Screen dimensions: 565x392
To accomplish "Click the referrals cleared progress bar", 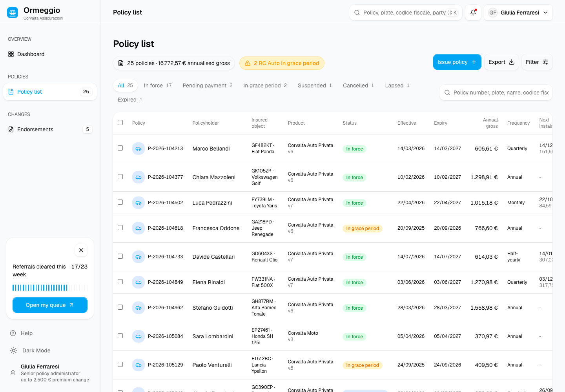I will pos(50,288).
